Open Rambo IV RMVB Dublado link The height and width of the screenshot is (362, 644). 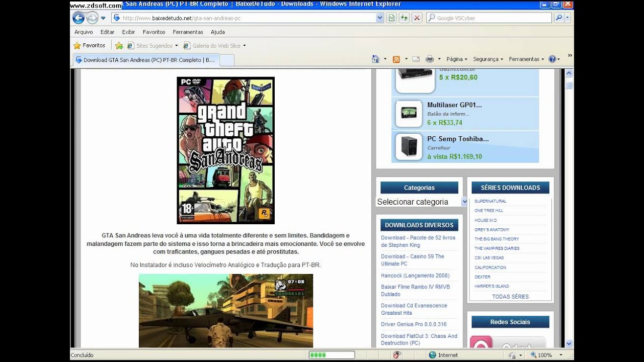(x=416, y=291)
